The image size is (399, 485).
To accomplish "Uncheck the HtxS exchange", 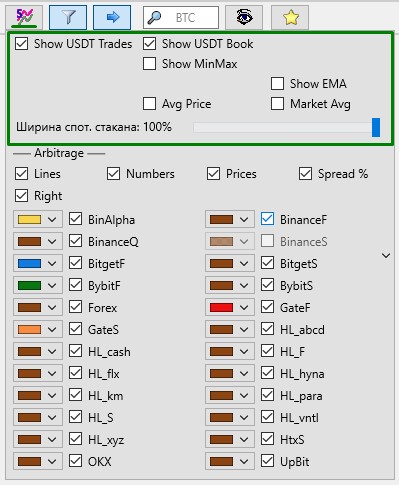I will (267, 439).
